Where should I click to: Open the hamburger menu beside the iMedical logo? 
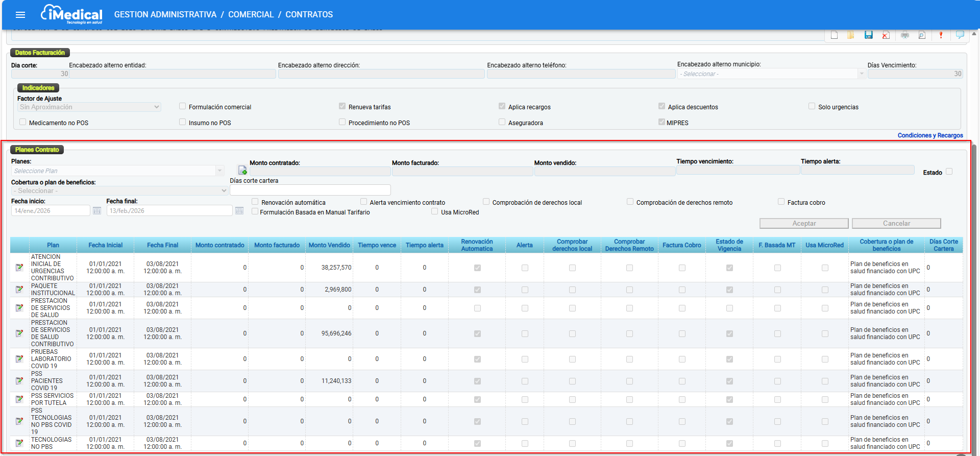click(x=20, y=15)
